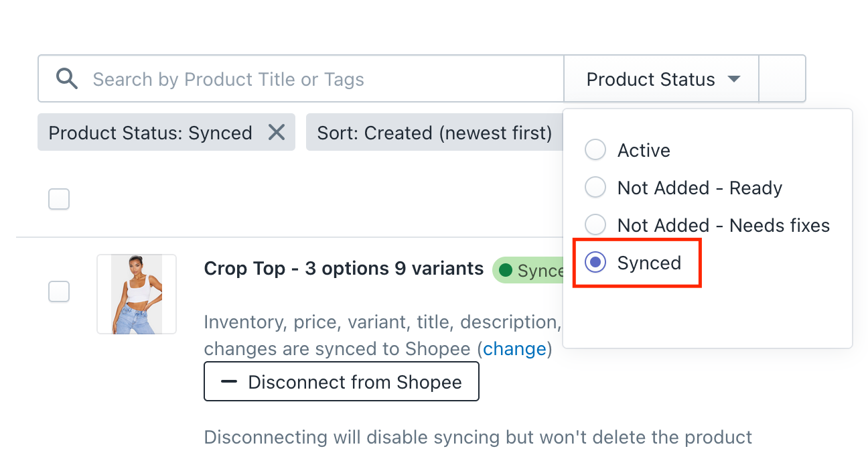
Task: Select the Active radio option
Action: (595, 150)
